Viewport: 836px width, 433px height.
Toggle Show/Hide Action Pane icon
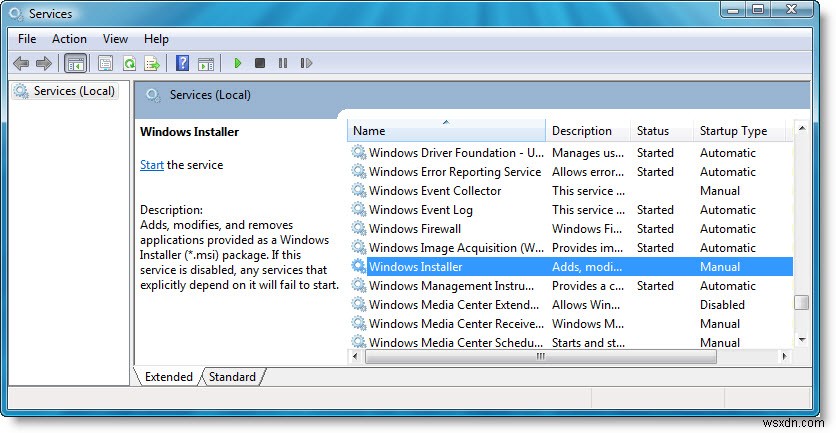coord(206,63)
